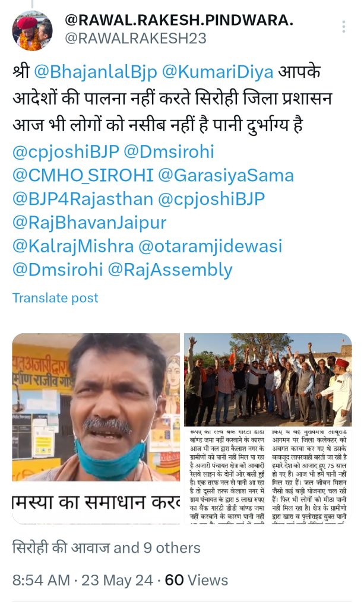This screenshot has height=608, width=364.
Task: Open the 60 Views count
Action: click(197, 580)
